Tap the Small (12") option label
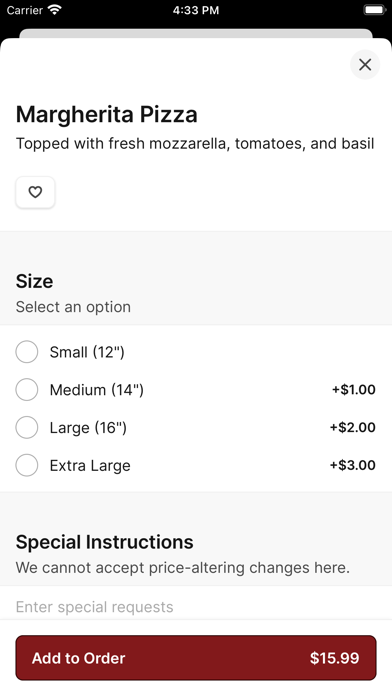 click(87, 352)
